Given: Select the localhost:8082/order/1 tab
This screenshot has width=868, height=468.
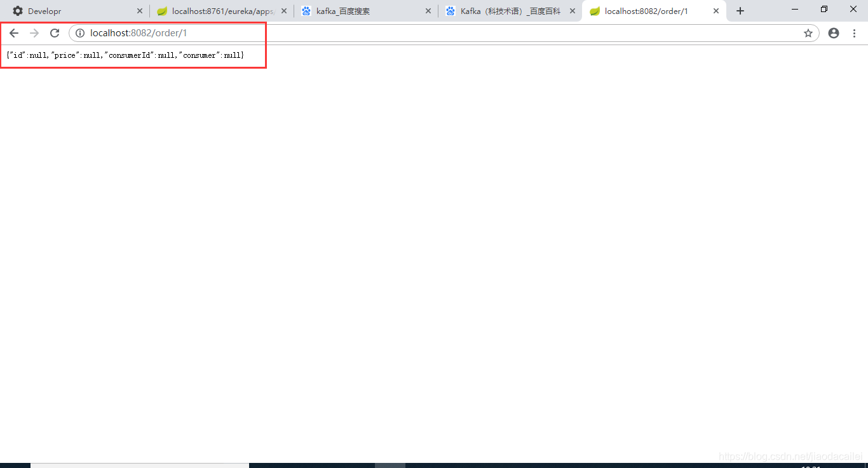Looking at the screenshot, I should [x=654, y=11].
